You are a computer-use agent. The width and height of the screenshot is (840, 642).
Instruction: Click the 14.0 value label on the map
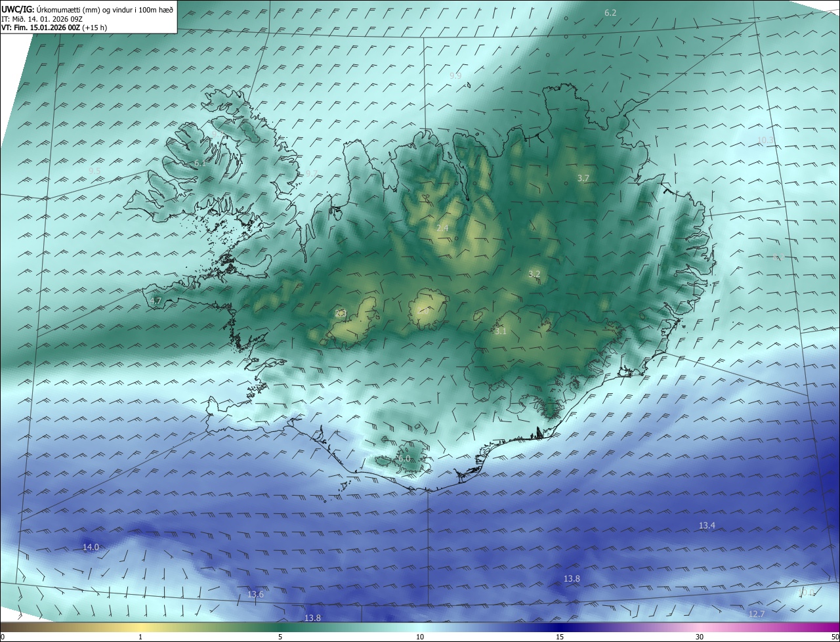tap(91, 547)
